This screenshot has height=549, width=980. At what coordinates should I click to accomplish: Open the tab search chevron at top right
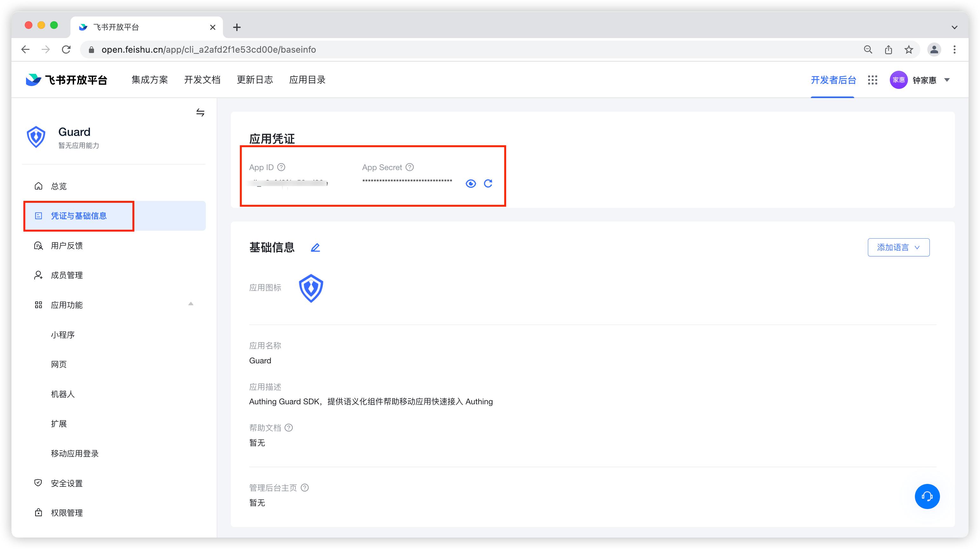coord(954,27)
